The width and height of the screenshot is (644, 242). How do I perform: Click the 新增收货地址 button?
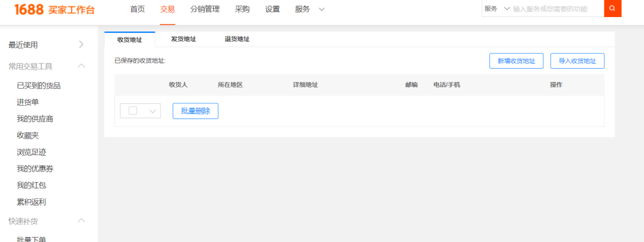click(516, 61)
